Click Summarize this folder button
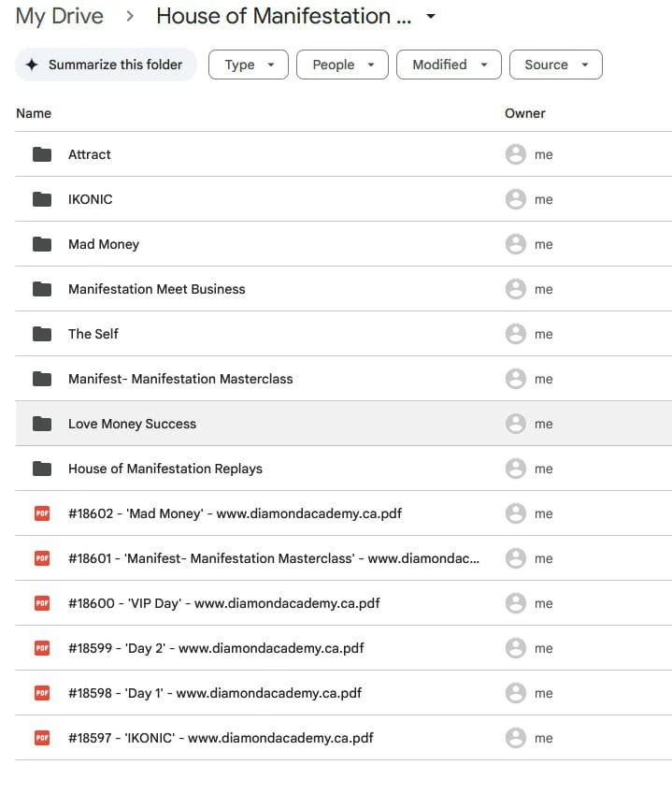This screenshot has height=794, width=672. (x=106, y=65)
